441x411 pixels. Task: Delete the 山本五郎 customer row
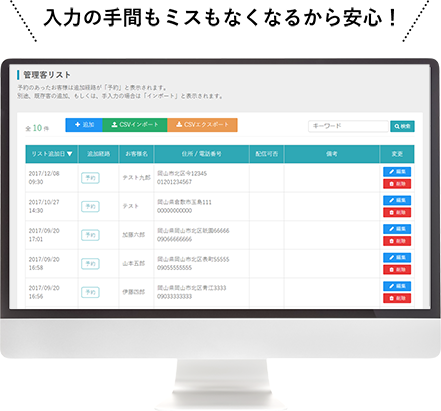pos(397,270)
